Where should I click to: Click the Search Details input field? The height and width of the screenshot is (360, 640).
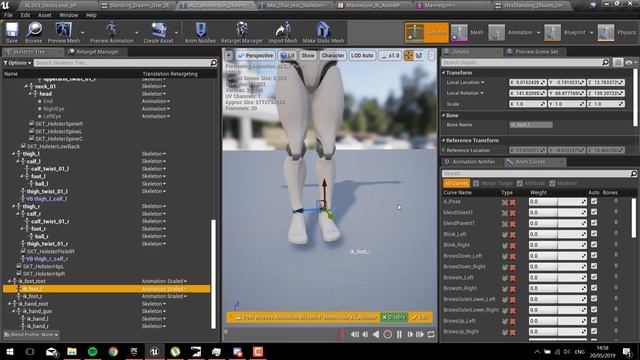[522, 62]
